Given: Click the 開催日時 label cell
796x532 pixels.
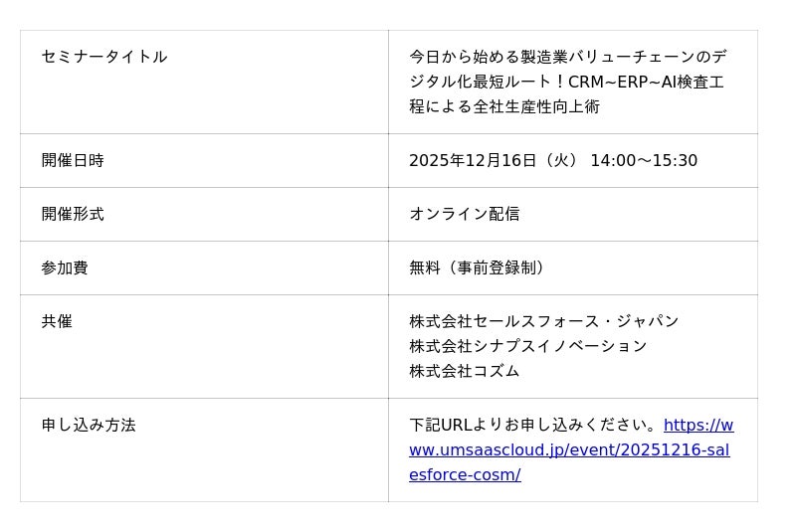Looking at the screenshot, I should click(73, 161).
